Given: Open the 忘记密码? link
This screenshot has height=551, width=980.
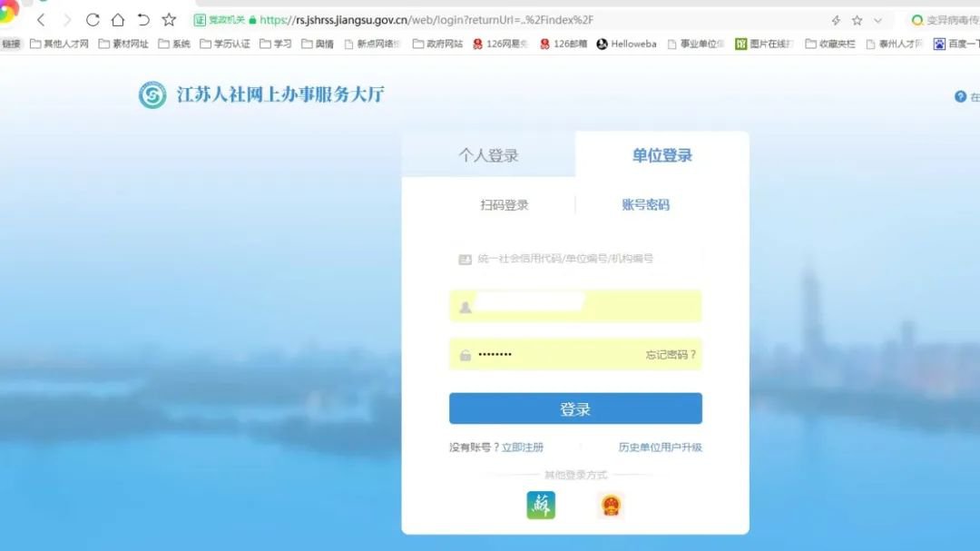Looking at the screenshot, I should (671, 355).
